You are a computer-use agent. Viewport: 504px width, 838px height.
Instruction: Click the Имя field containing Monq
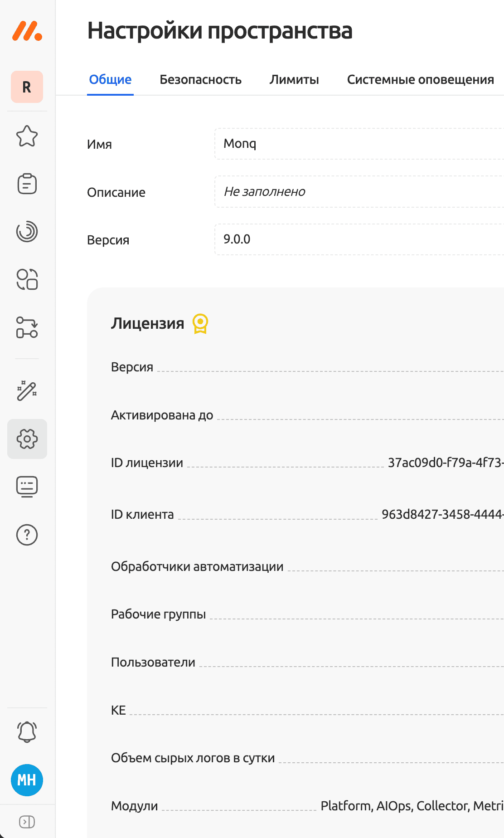click(358, 144)
